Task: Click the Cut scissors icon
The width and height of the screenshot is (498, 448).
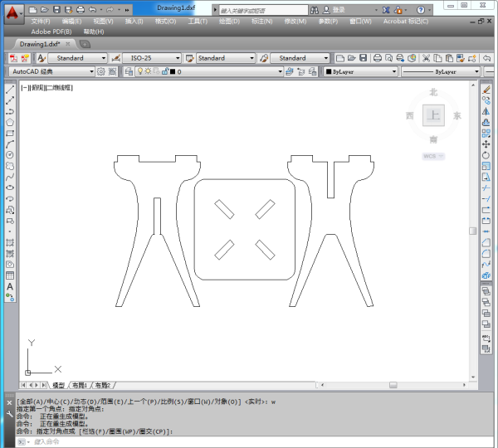Action: [x=426, y=58]
